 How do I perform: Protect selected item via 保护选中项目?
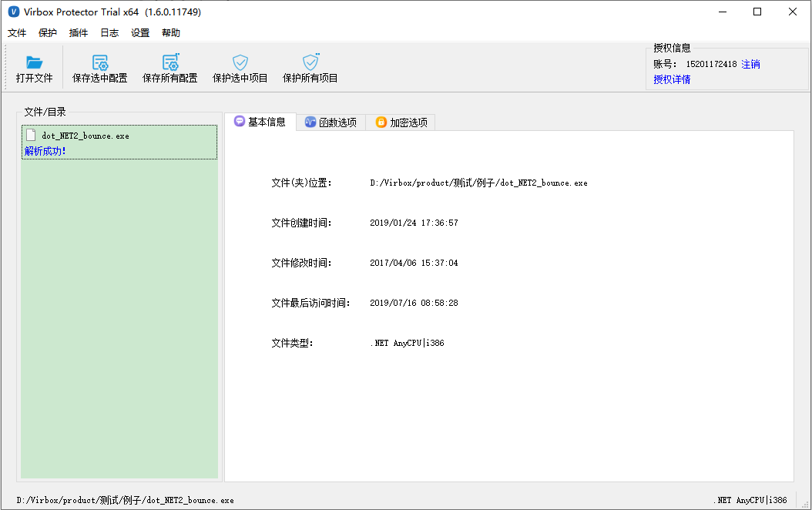coord(240,69)
